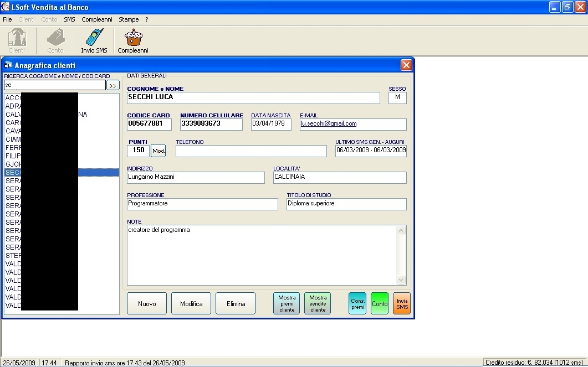Click the Mostra vendite cliente button

point(318,304)
